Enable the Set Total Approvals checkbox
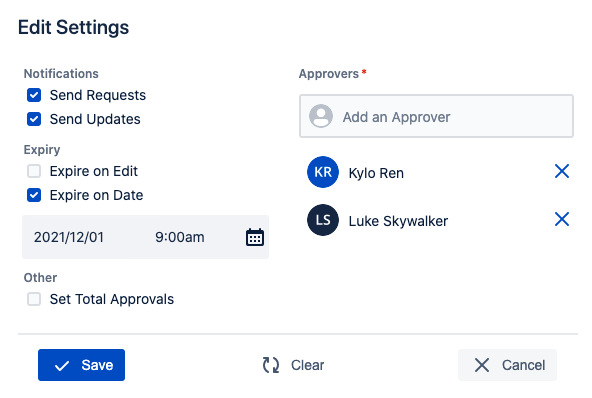The height and width of the screenshot is (398, 592). click(x=34, y=299)
